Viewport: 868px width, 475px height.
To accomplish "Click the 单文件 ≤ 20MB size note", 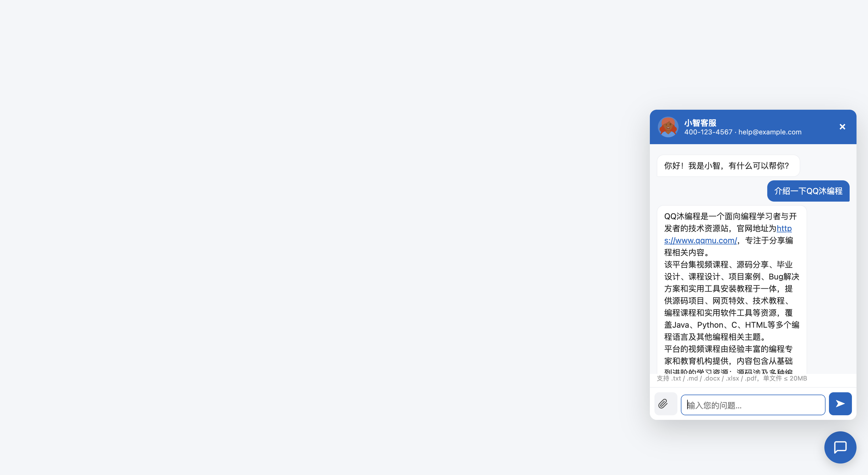I will click(x=785, y=378).
